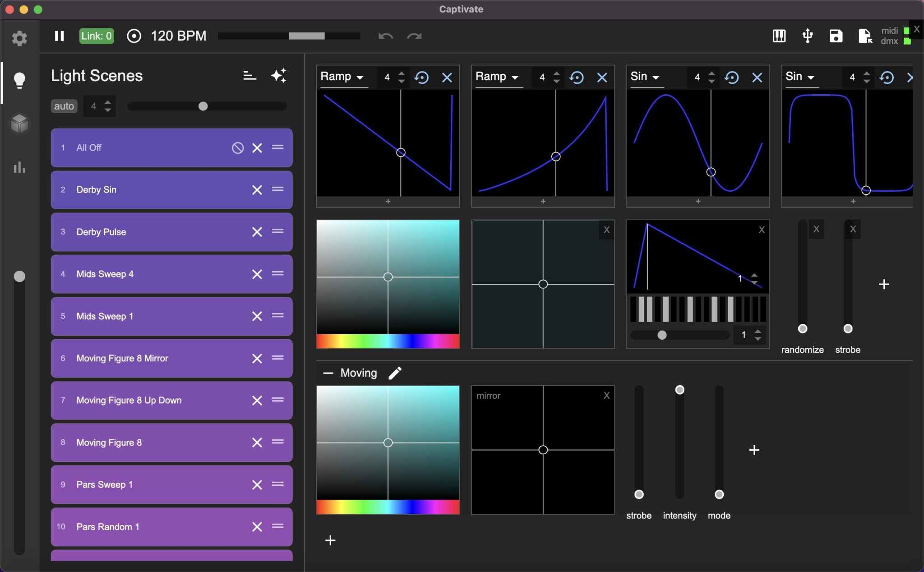Open the Sin waveform type dropdown
This screenshot has height=572, width=924.
pos(644,77)
